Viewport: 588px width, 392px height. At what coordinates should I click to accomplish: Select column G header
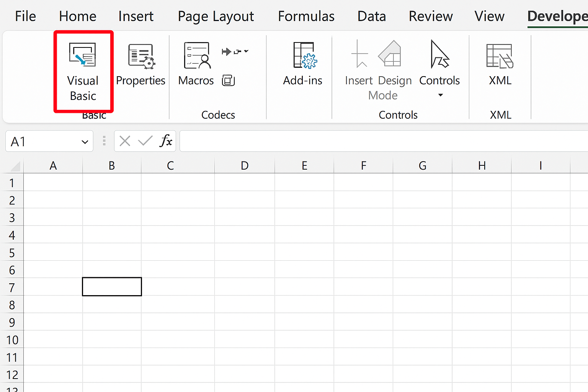423,166
